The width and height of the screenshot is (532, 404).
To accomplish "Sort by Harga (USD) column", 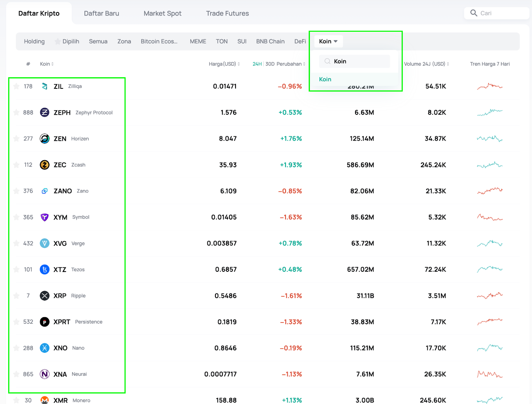I will (x=224, y=64).
